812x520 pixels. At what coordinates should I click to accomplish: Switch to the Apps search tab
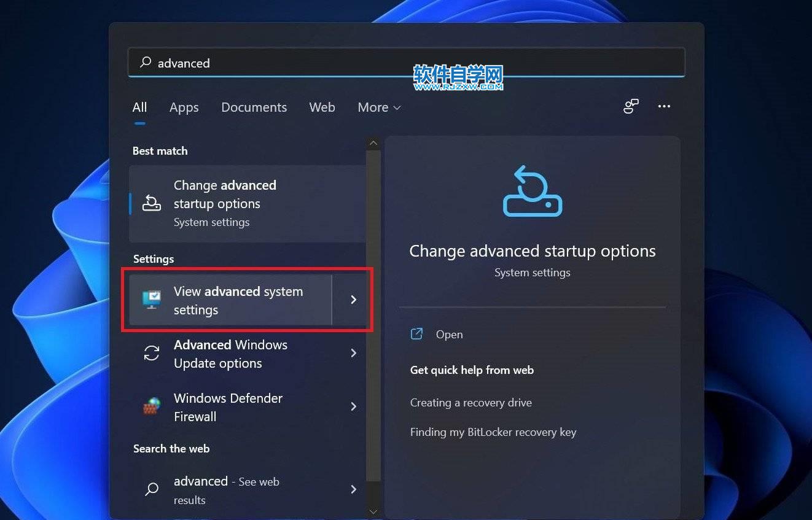(x=184, y=107)
